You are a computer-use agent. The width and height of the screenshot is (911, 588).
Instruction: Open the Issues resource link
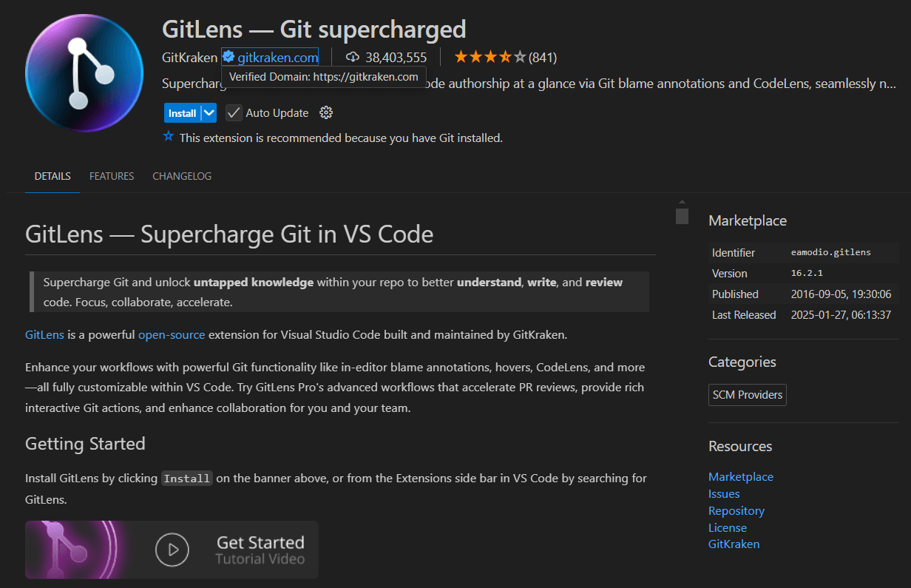point(724,493)
